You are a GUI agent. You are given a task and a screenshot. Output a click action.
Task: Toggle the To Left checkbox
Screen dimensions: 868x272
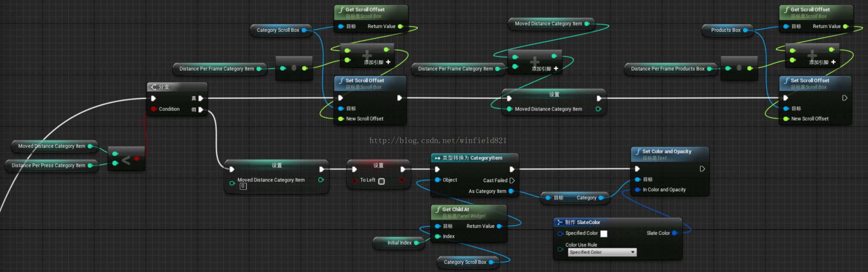click(x=382, y=181)
